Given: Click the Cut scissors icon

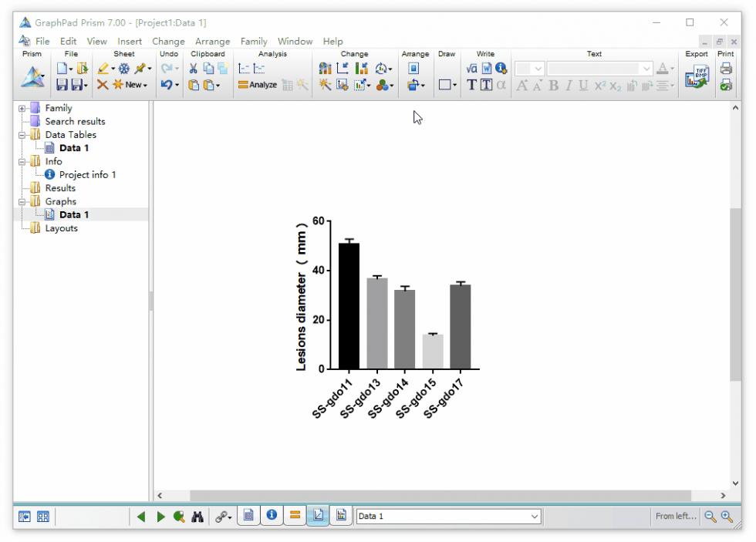Looking at the screenshot, I should [193, 69].
